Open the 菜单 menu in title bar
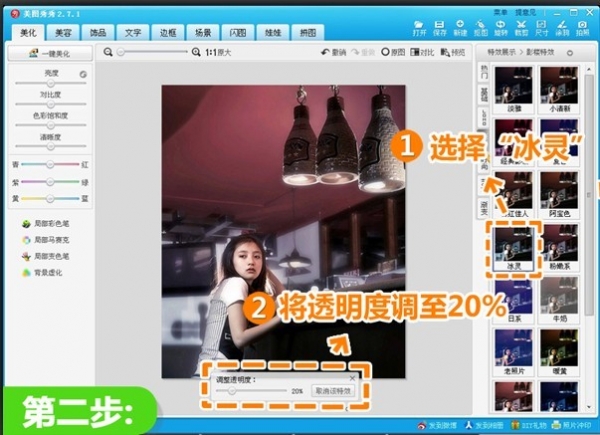 coord(500,13)
